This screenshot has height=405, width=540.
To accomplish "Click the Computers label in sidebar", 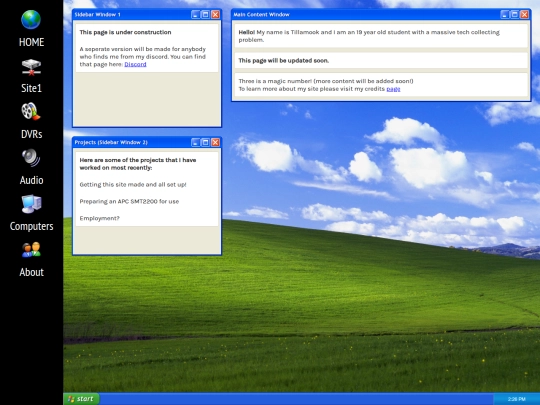I will (x=31, y=226).
